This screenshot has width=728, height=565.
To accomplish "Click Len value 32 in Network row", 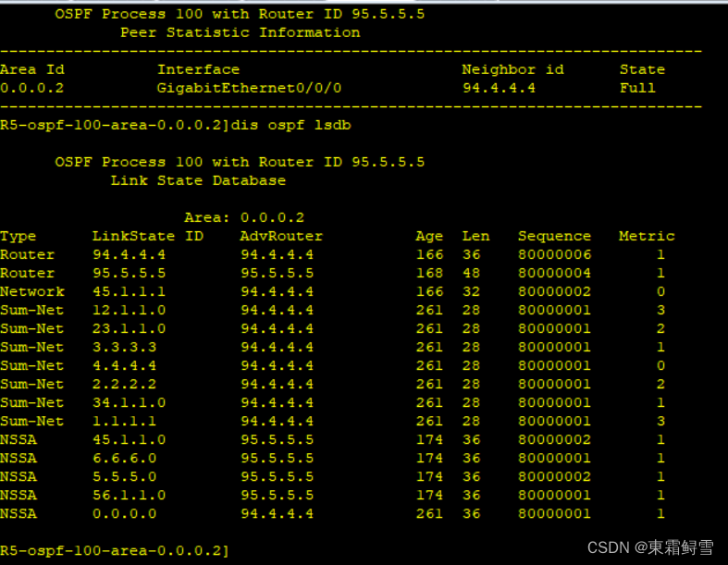I will pyautogui.click(x=471, y=291).
